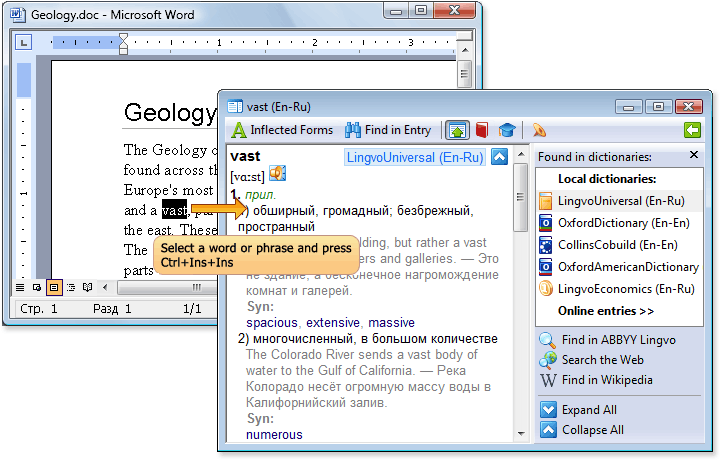Click Find in Wikipedia link

pyautogui.click(x=596, y=380)
